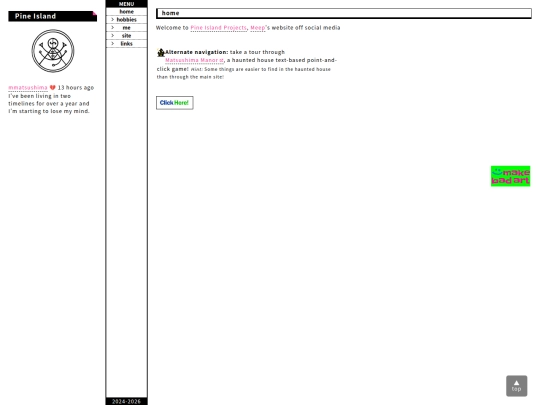The height and width of the screenshot is (405, 540).
Task: Open the mmatsushima profile link
Action: 28,87
